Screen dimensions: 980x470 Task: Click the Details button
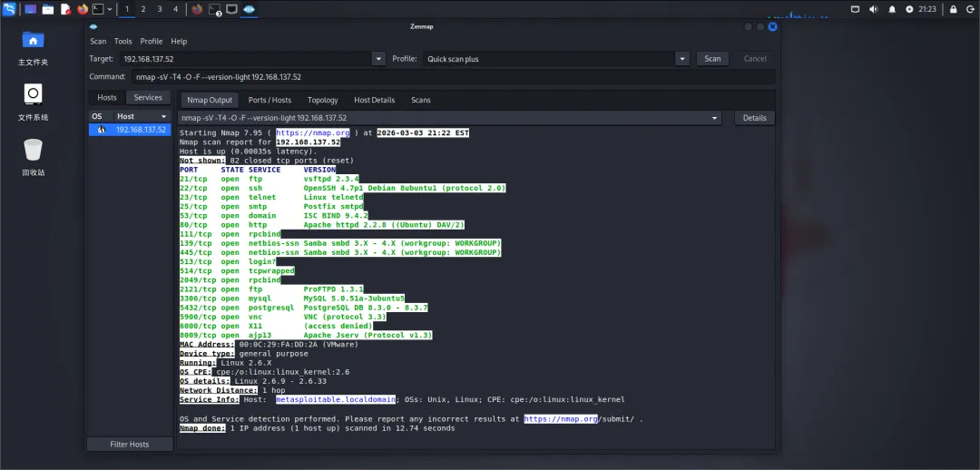(754, 118)
